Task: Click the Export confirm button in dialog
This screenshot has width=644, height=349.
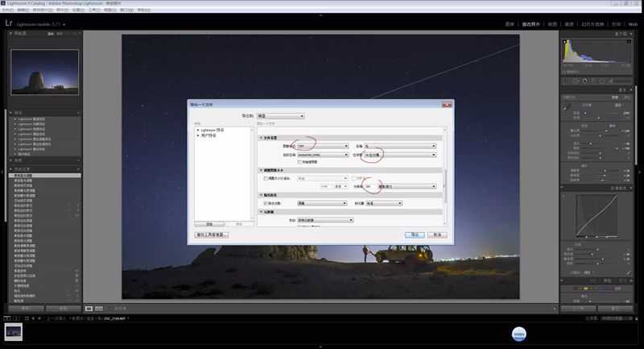Action: [x=415, y=235]
